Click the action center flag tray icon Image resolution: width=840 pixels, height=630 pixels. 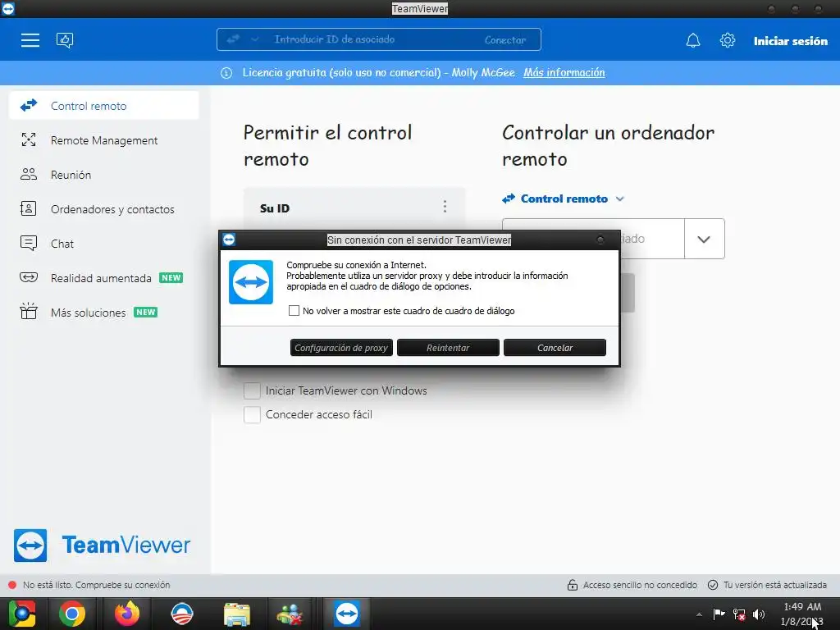719,614
